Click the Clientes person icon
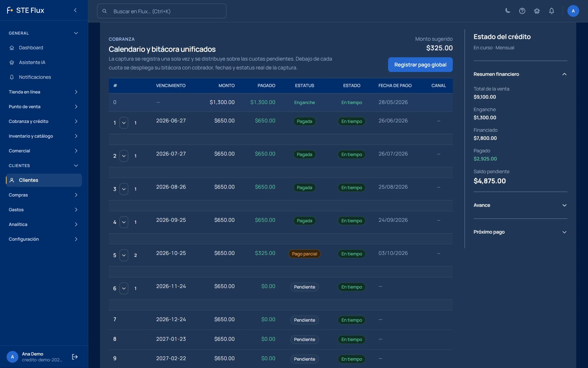This screenshot has width=588, height=368. [12, 180]
